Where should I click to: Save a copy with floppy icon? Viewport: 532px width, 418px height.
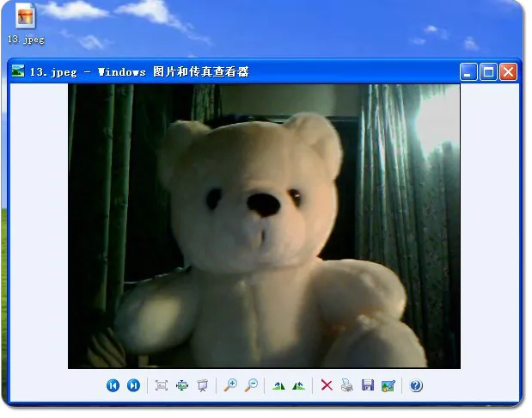tap(368, 385)
